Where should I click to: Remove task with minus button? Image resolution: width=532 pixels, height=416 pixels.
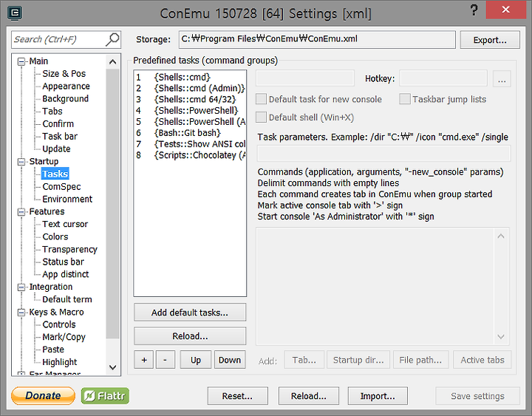166,360
